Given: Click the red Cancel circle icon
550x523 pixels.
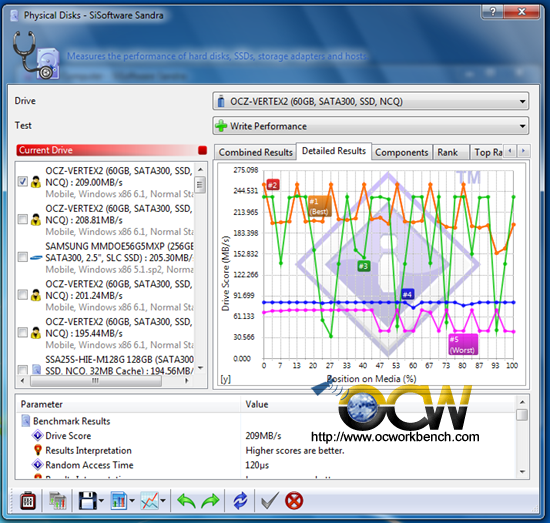Looking at the screenshot, I should 294,501.
